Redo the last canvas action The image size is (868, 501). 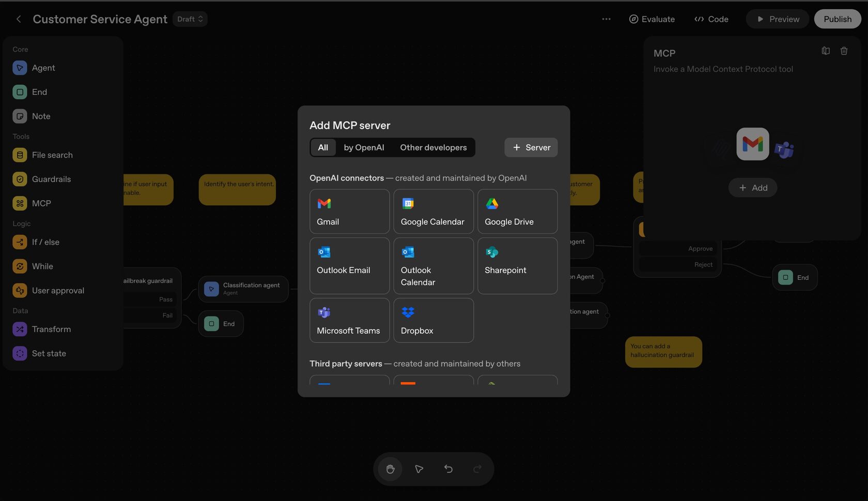[x=477, y=469]
